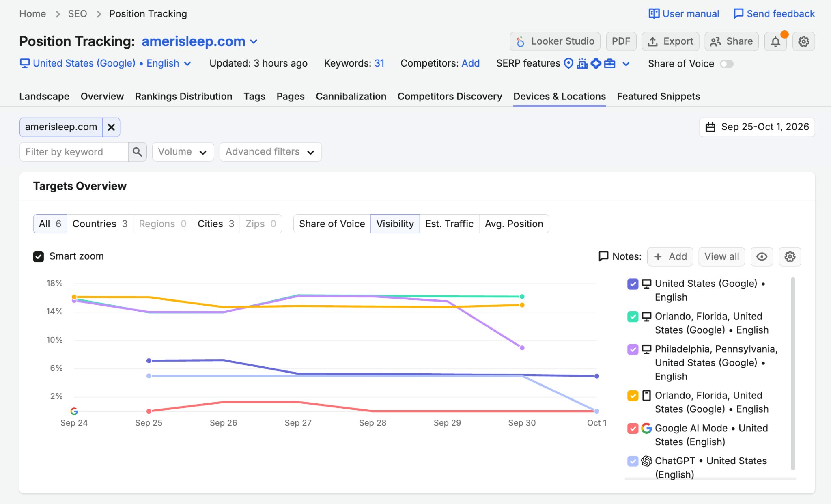Open project settings gear in header
This screenshot has height=504, width=831.
(803, 41)
